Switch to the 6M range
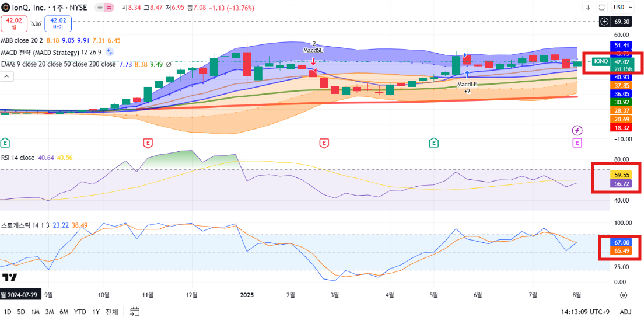This screenshot has width=644, height=317. pyautogui.click(x=64, y=312)
